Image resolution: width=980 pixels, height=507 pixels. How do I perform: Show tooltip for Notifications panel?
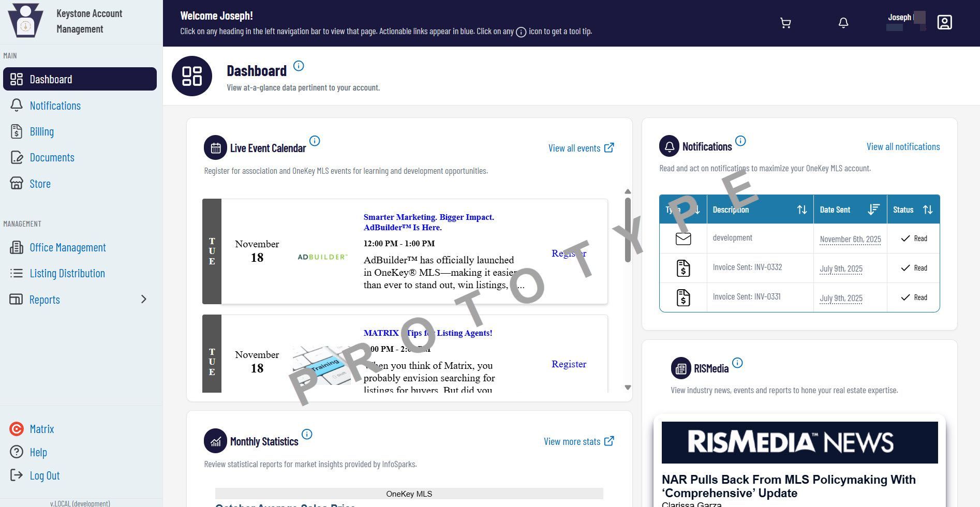click(740, 141)
